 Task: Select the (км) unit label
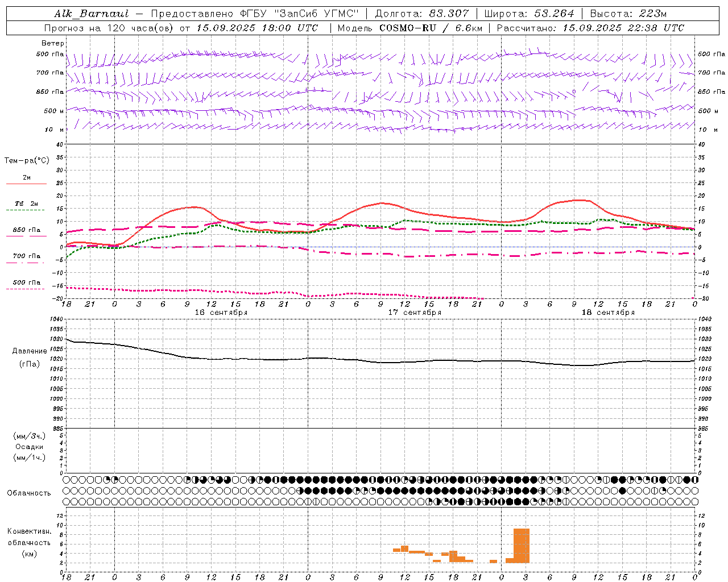30,554
